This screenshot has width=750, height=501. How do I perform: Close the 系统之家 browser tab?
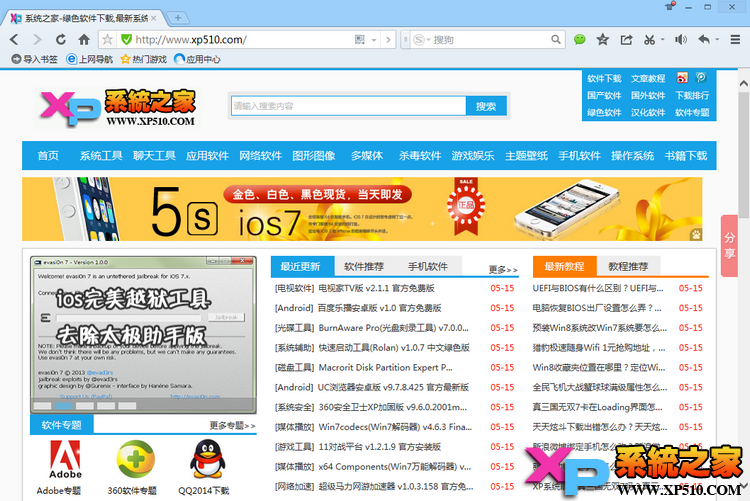click(x=154, y=18)
